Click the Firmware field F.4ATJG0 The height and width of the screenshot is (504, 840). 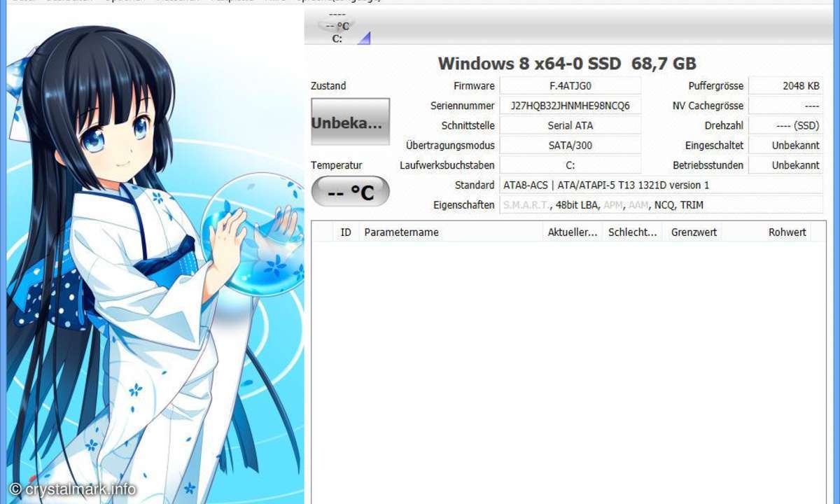click(570, 86)
